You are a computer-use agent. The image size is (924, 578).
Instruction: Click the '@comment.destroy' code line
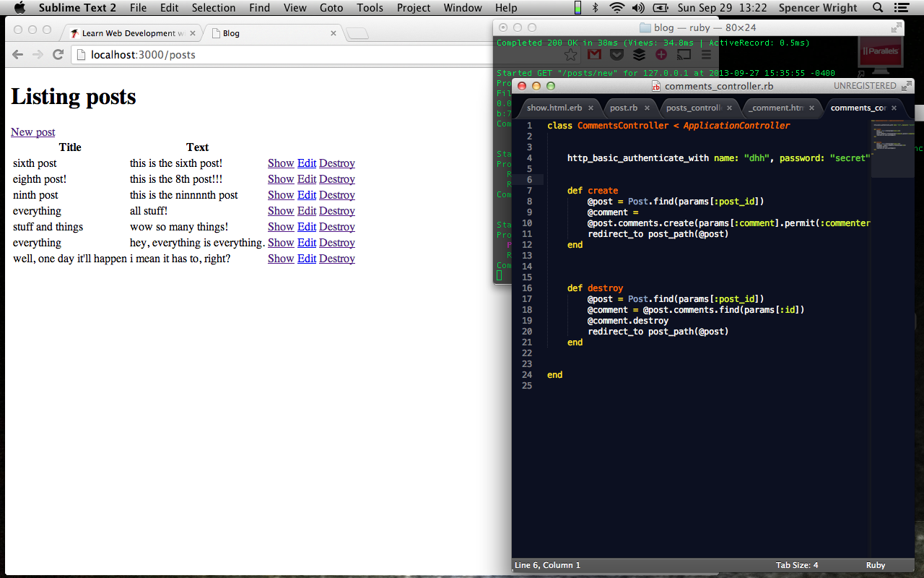pos(628,321)
